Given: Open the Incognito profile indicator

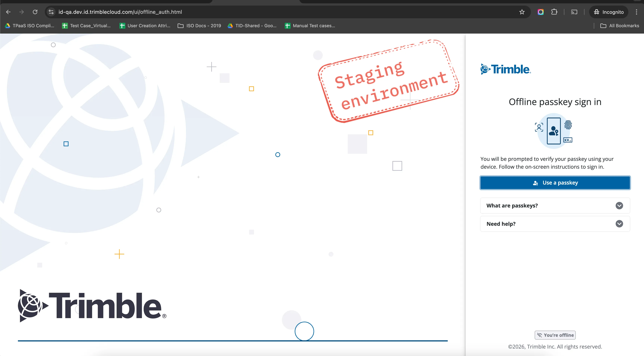Looking at the screenshot, I should tap(609, 12).
